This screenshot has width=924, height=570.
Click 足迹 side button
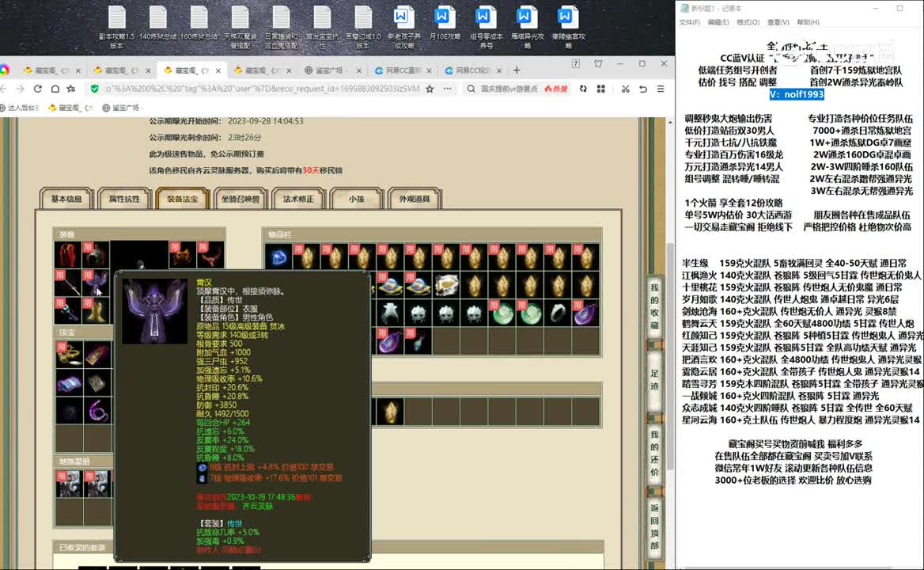(x=654, y=380)
